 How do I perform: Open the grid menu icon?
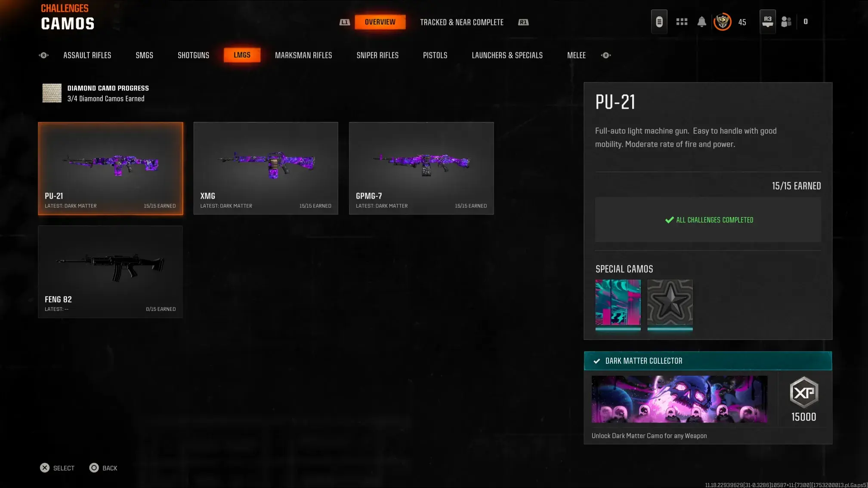[682, 21]
